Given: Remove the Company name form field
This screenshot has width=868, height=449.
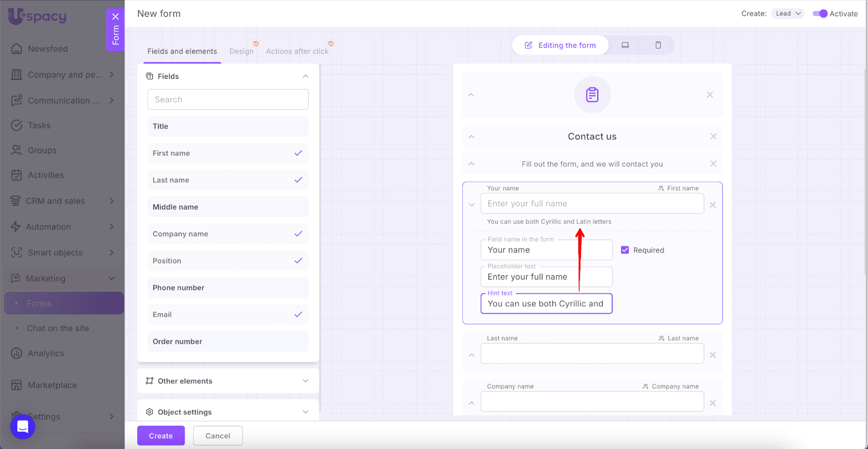Looking at the screenshot, I should (713, 403).
